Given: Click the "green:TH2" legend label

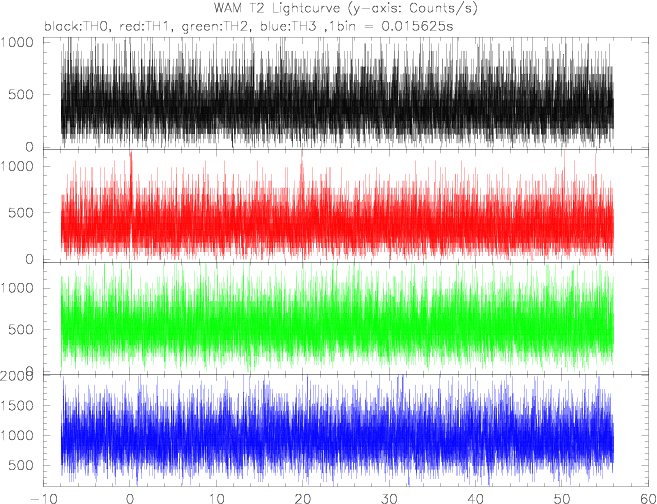Looking at the screenshot, I should pyautogui.click(x=217, y=27).
